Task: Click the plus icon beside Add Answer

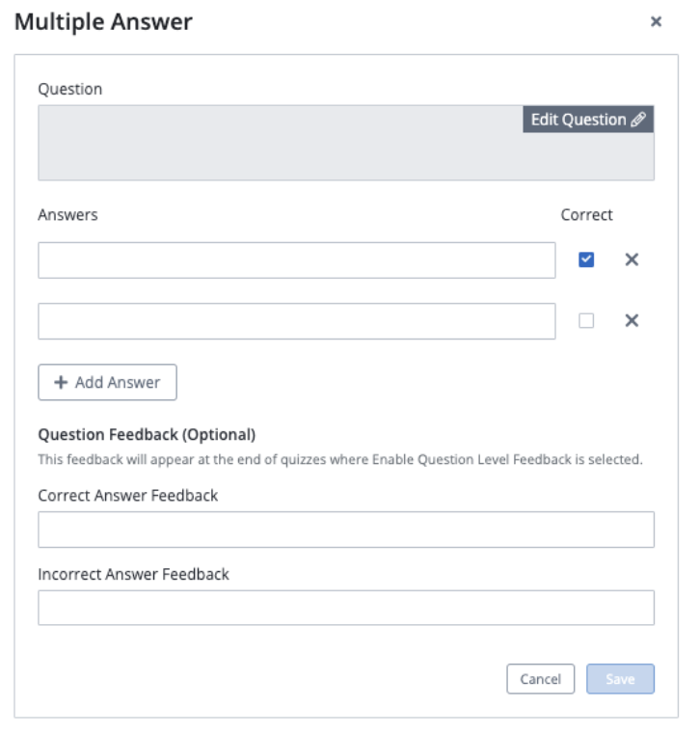Action: tap(61, 383)
